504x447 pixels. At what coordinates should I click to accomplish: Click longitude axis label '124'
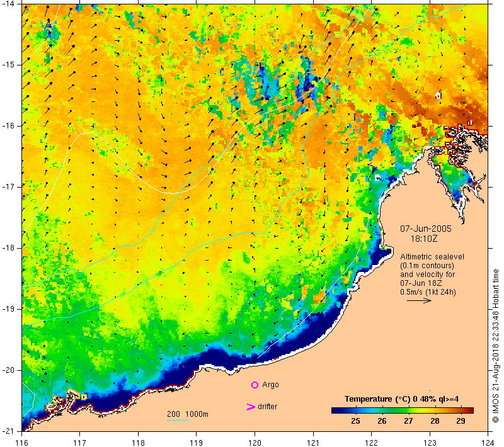(x=488, y=443)
